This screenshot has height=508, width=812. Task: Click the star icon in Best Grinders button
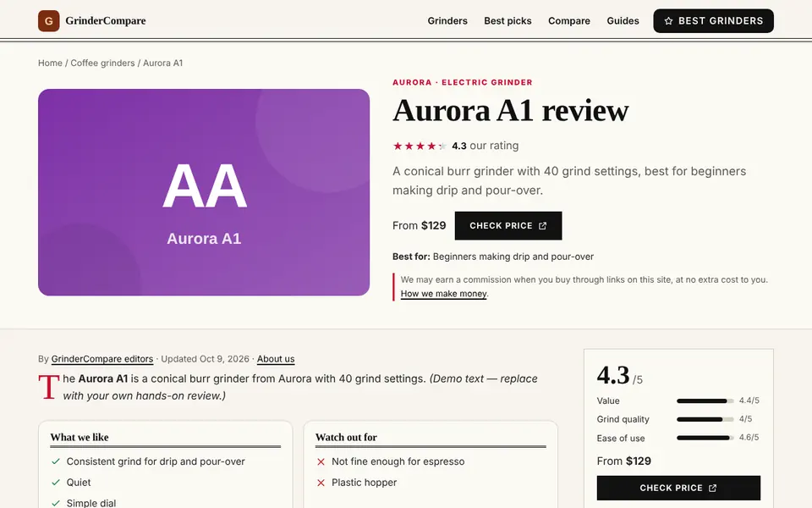coord(668,20)
